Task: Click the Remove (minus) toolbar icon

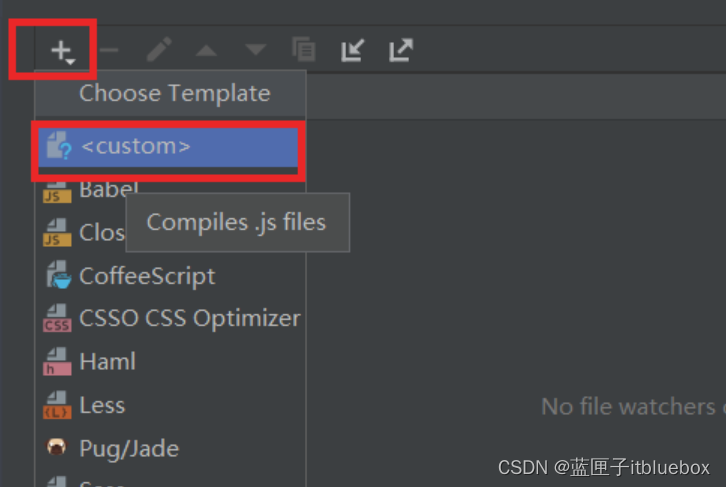Action: [x=110, y=50]
